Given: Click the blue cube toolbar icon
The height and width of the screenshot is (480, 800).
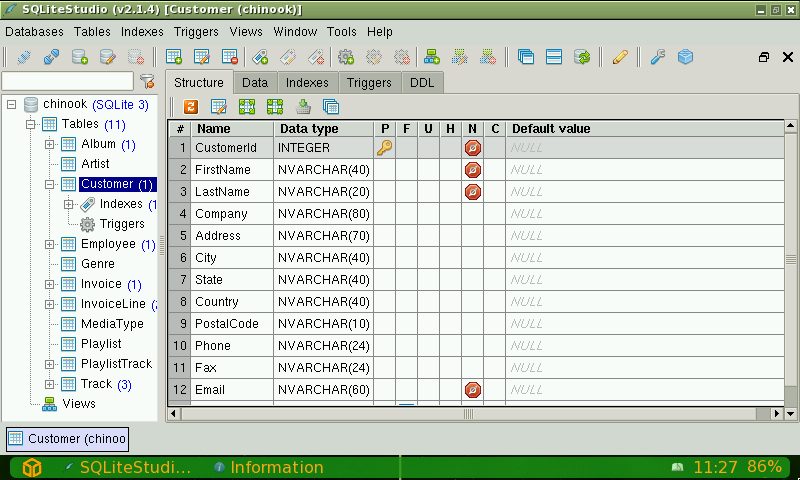Looking at the screenshot, I should tap(685, 57).
